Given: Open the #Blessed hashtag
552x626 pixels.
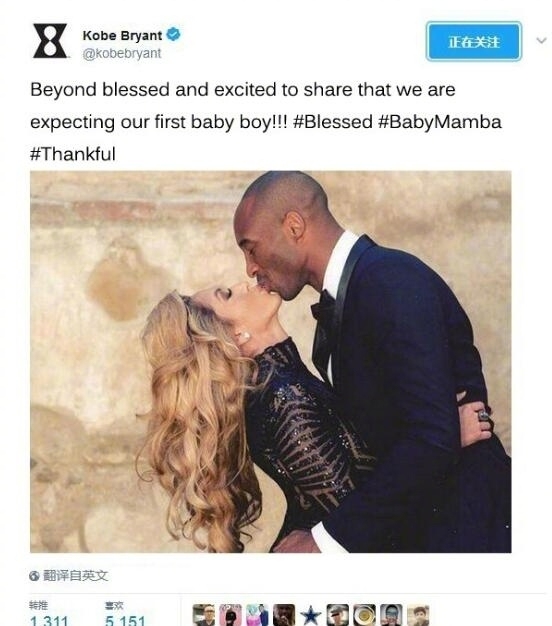Looking at the screenshot, I should (332, 121).
